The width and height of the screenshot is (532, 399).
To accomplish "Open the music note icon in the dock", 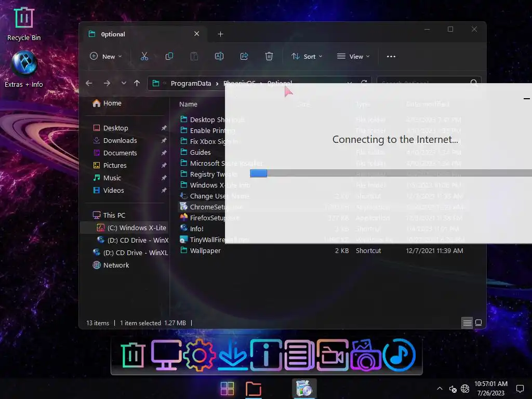I will pos(399,355).
